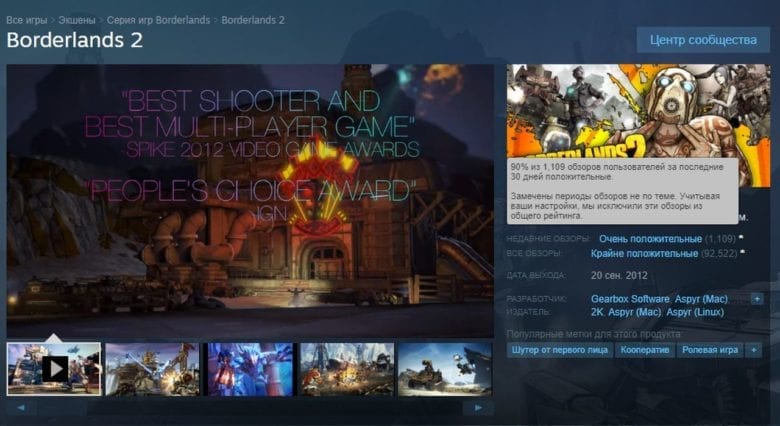The image size is (780, 426).
Task: Click the recent review count 1,109 in parentheses
Action: click(720, 239)
